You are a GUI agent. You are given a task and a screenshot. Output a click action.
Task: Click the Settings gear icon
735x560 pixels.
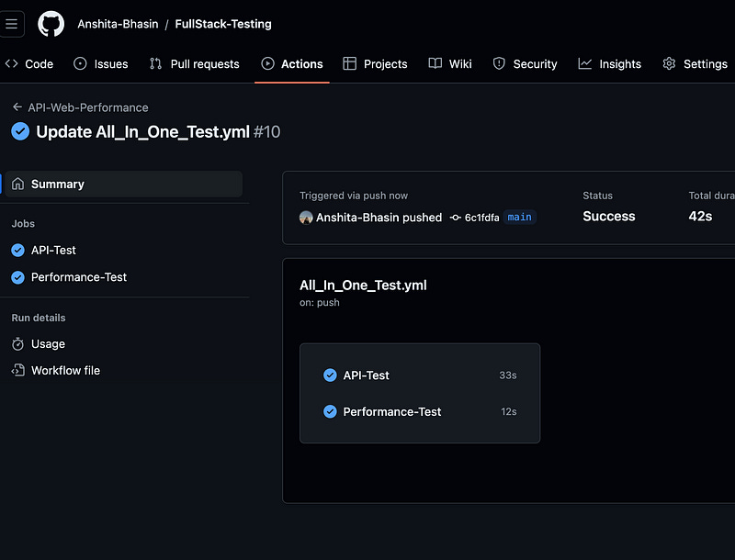[669, 63]
